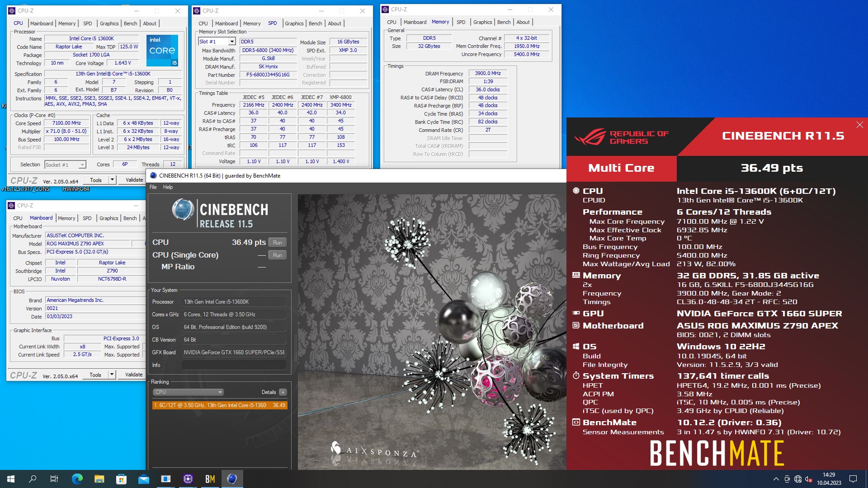Run the CPU multi-core benchmark
868x488 pixels.
coord(277,243)
